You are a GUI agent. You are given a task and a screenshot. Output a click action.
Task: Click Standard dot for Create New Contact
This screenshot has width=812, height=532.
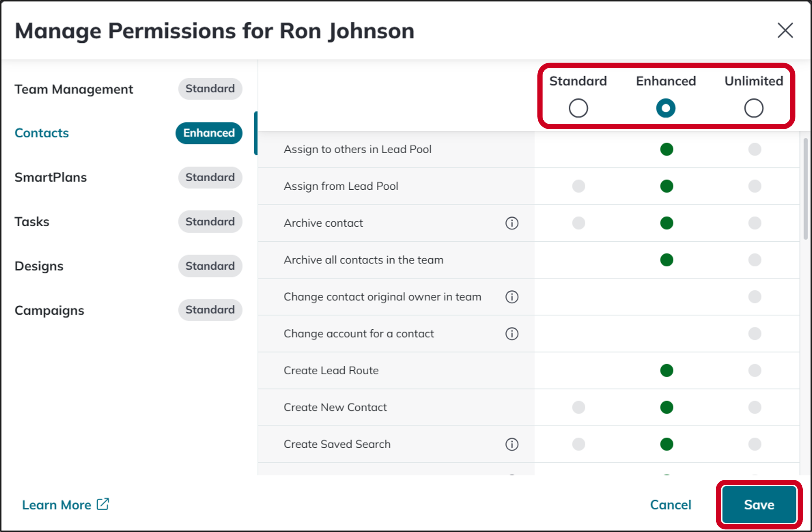pos(578,407)
